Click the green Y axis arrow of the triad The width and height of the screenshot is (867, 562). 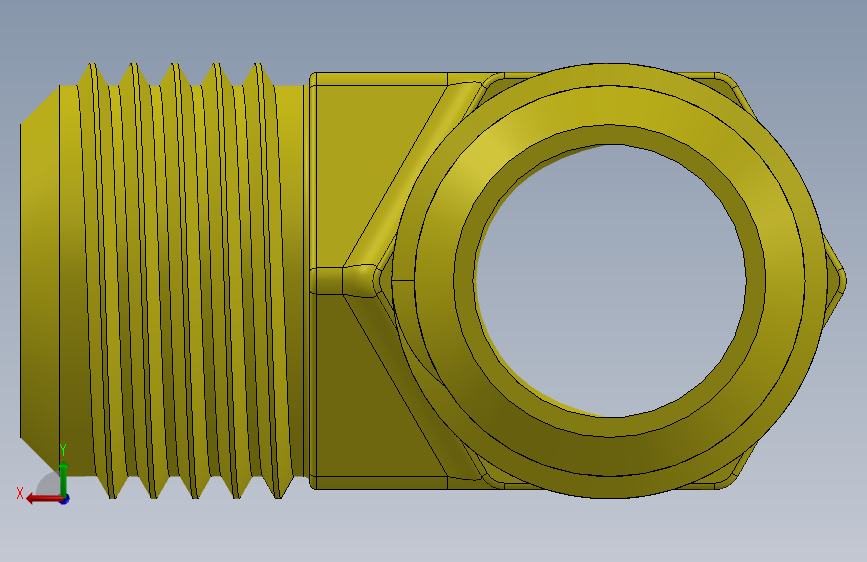point(64,479)
